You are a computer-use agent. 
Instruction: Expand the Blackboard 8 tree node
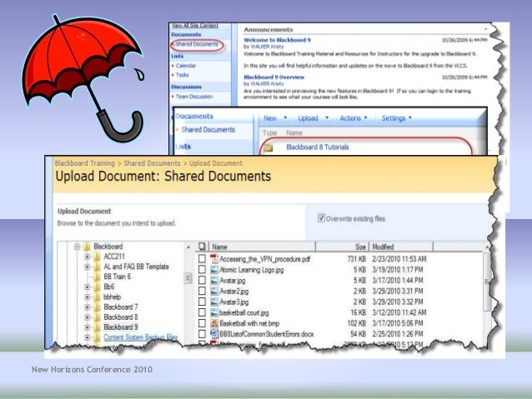(88, 317)
